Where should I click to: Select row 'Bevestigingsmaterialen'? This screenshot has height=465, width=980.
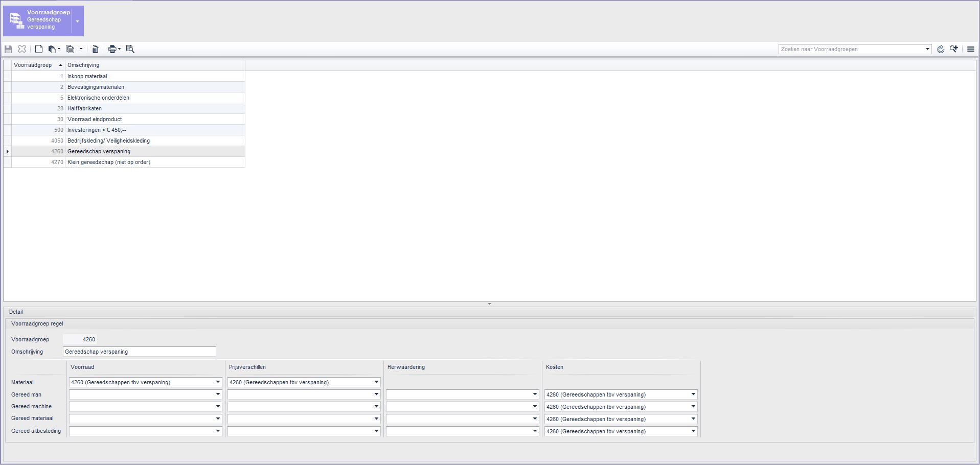point(124,87)
